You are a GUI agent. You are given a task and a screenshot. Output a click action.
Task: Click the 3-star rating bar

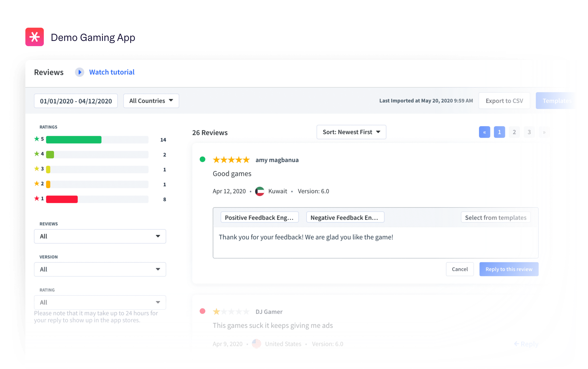97,169
